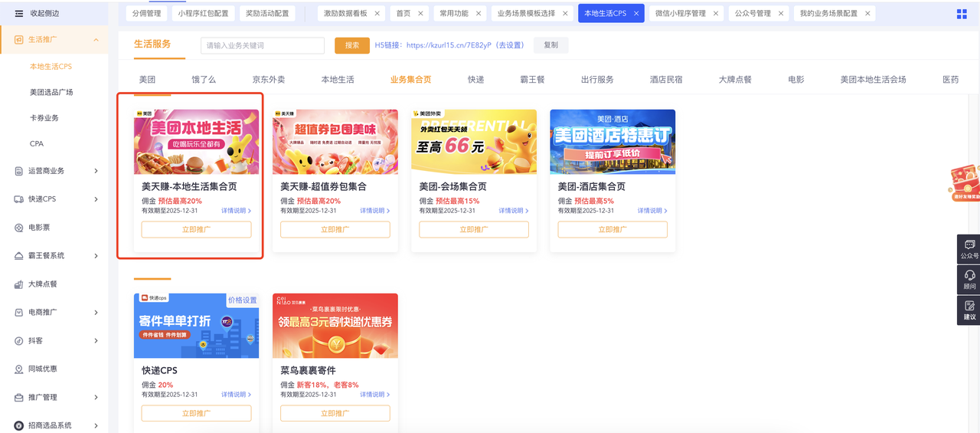
Task: Open the 公众号 floating side button
Action: point(969,249)
